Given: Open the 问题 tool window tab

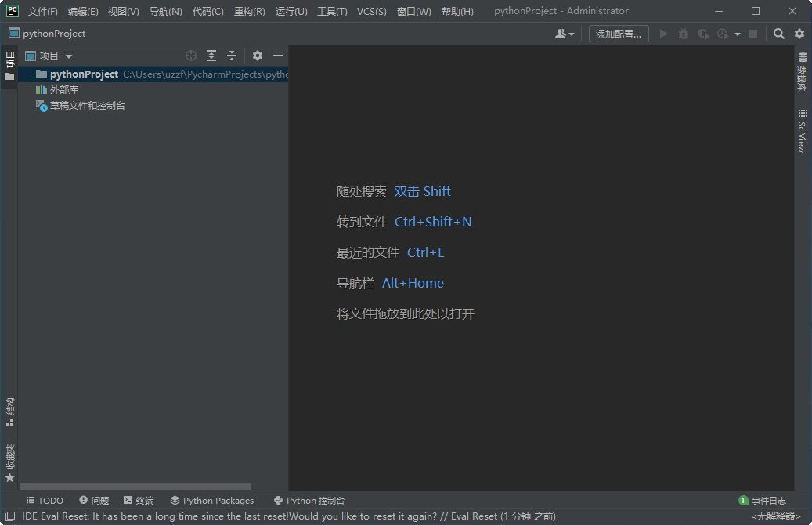Looking at the screenshot, I should coord(94,501).
